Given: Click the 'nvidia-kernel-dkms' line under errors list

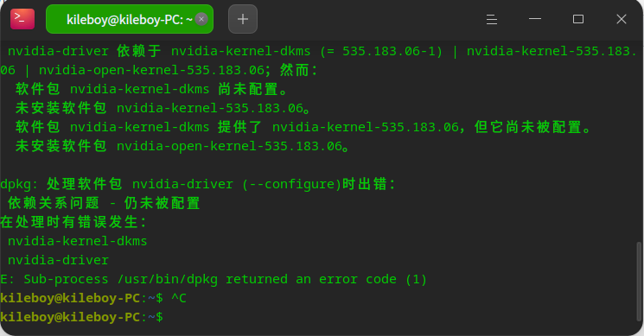Looking at the screenshot, I should click(77, 241).
